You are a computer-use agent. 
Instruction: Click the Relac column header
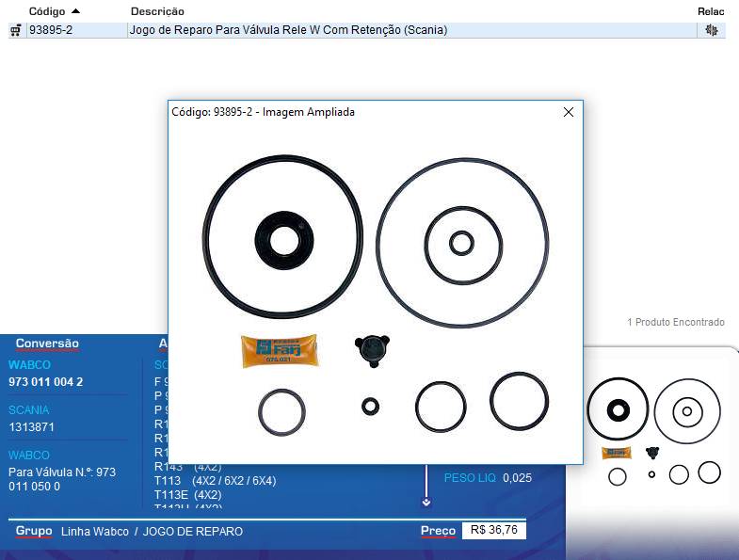[711, 11]
